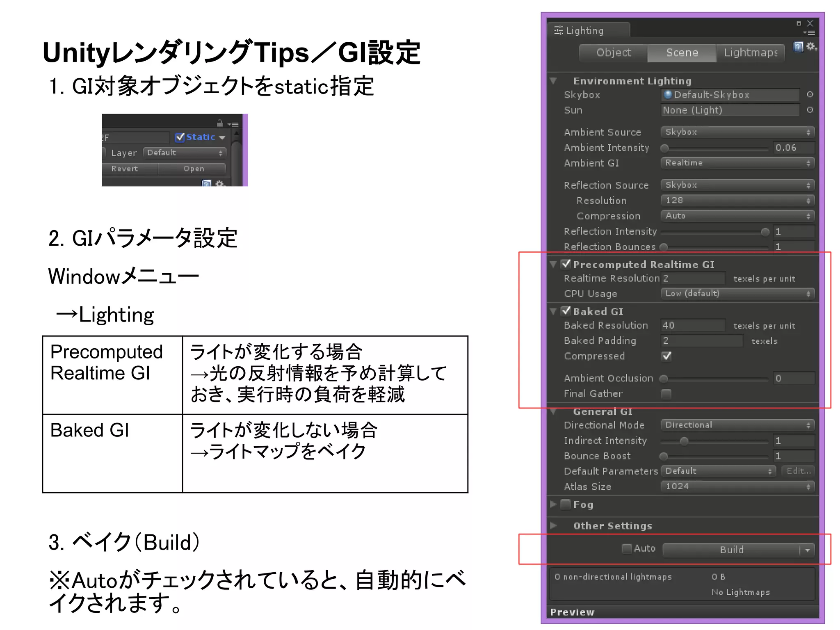Enable the Final Gather checkbox
840x630 pixels.
coord(667,394)
